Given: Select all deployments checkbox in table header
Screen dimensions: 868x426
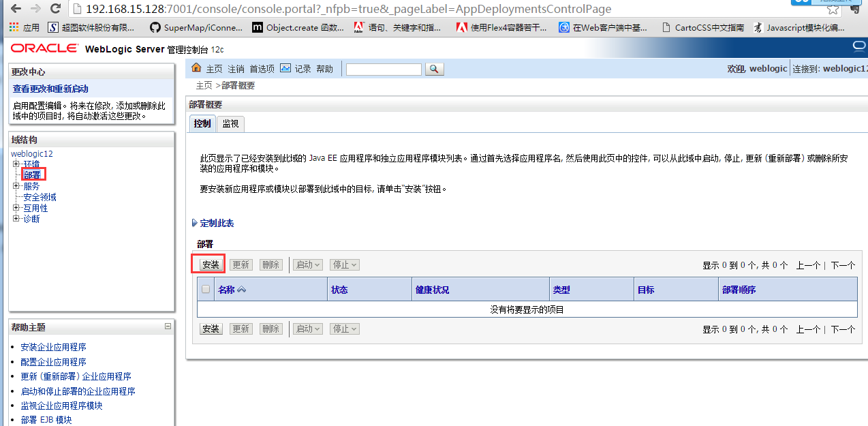Looking at the screenshot, I should pyautogui.click(x=206, y=290).
